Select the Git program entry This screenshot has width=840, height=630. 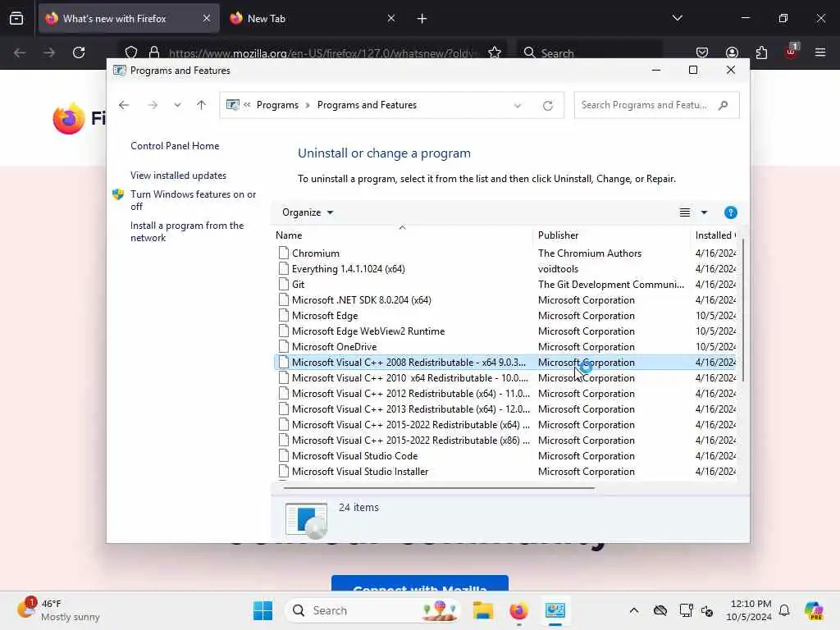click(505, 285)
